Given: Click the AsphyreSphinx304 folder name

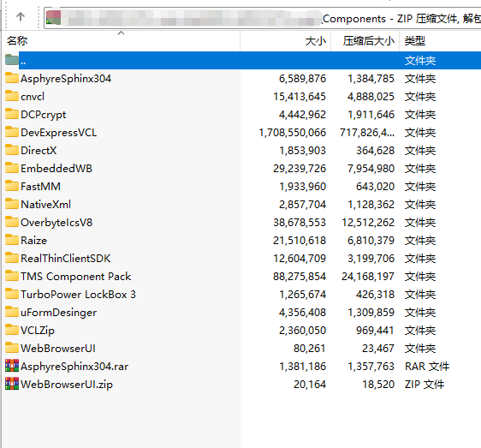Looking at the screenshot, I should [66, 79].
